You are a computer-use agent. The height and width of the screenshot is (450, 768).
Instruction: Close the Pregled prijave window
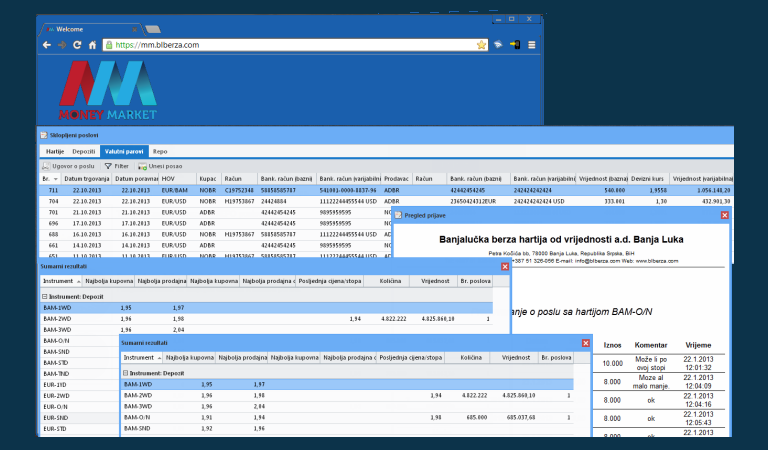point(724,215)
